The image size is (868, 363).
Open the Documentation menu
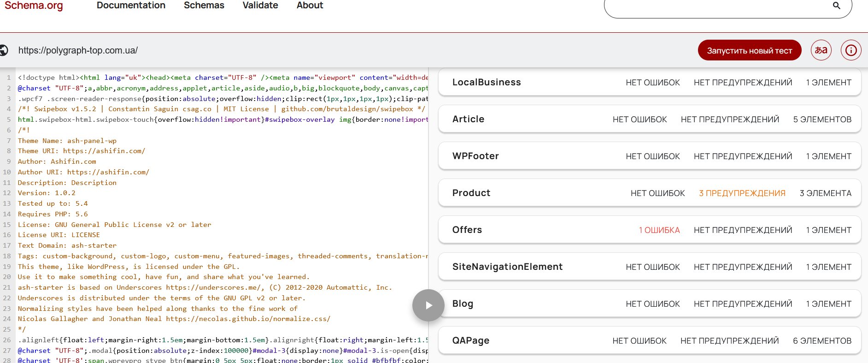point(131,6)
